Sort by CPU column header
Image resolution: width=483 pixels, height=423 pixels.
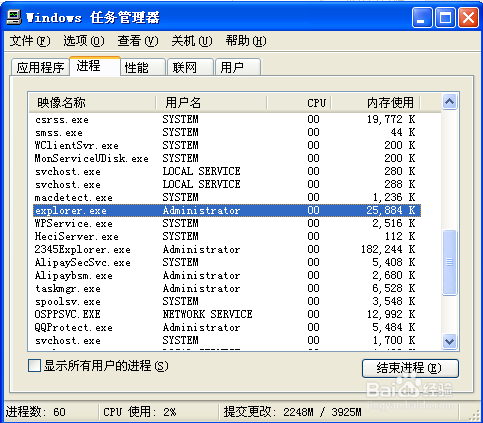click(x=299, y=102)
